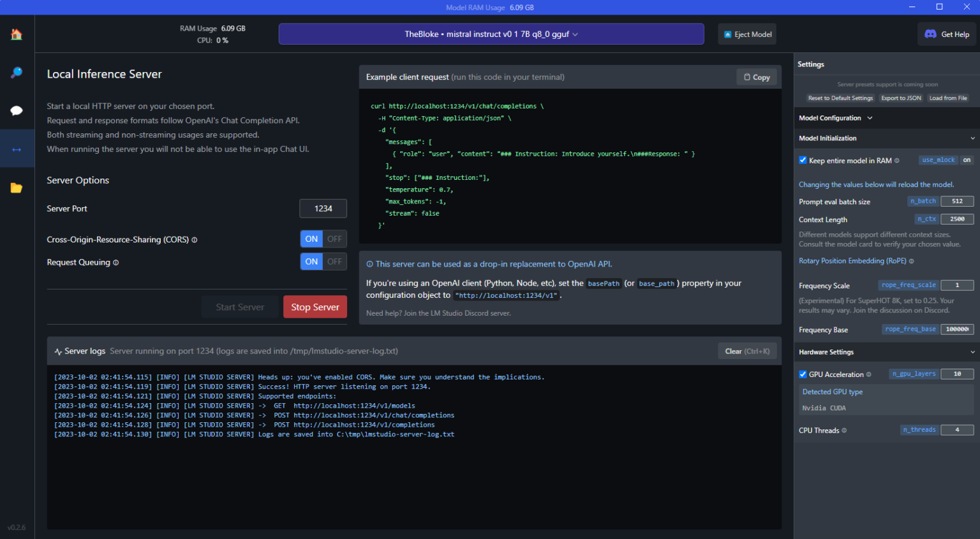Click 'Need help? Join the LM Studio Discord server'
The image size is (980, 539).
[438, 313]
